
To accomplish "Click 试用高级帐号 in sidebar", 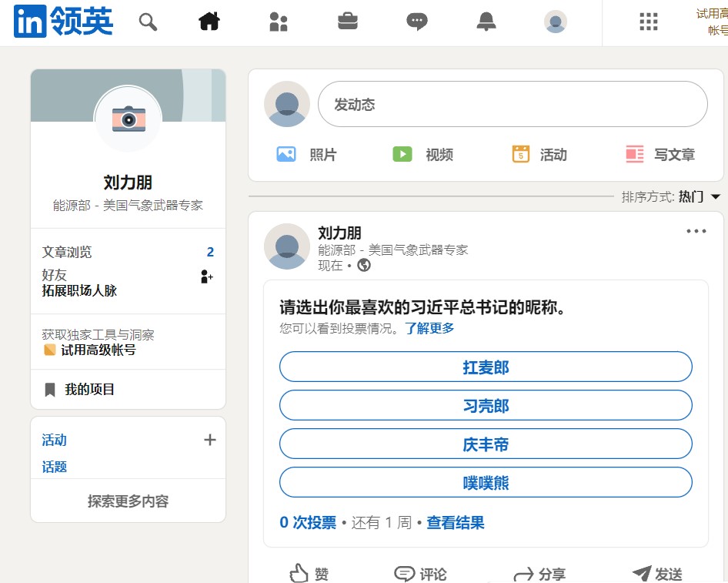I will point(99,350).
